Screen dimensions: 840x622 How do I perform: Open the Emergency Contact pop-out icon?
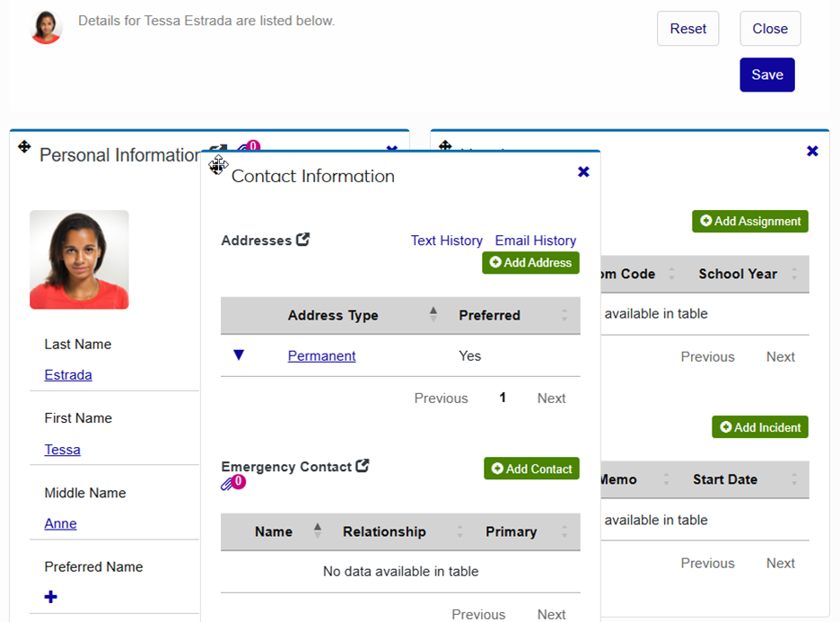[363, 466]
